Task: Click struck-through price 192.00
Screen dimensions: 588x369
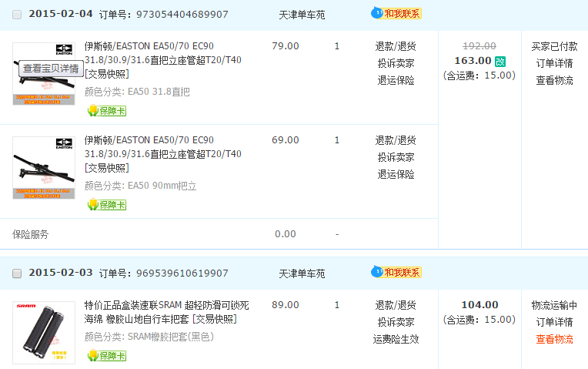Action: (479, 46)
